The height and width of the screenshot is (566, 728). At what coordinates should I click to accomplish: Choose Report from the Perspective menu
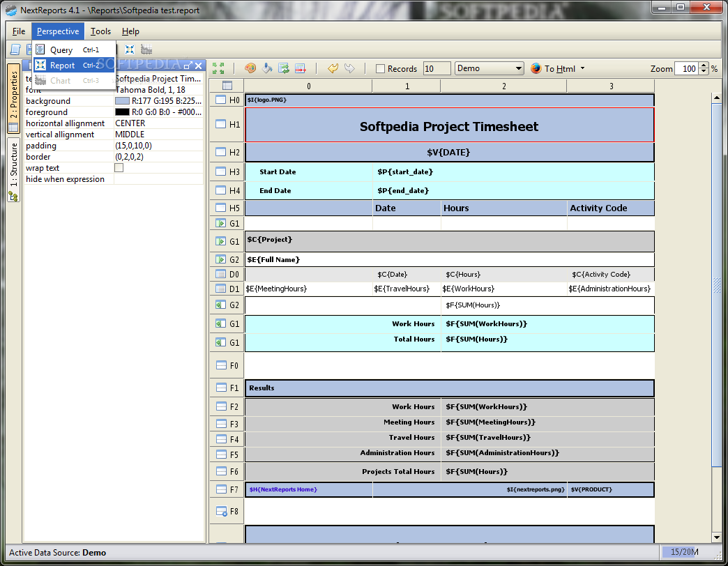[x=74, y=65]
